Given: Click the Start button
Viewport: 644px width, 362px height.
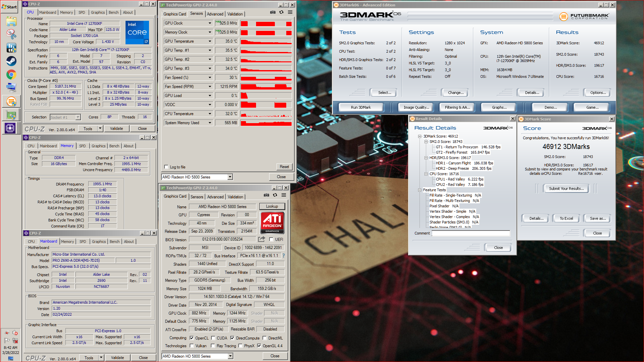Looking at the screenshot, I should pos(9,7).
